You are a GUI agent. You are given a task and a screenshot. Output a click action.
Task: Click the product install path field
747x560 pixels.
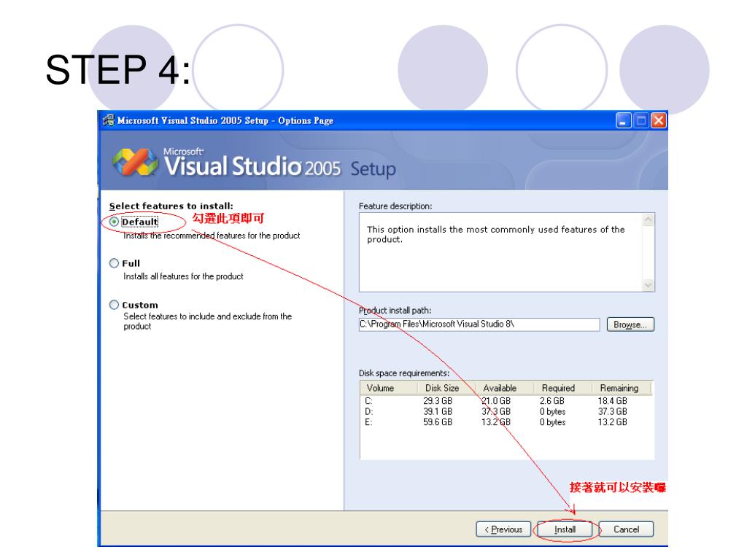coord(479,324)
